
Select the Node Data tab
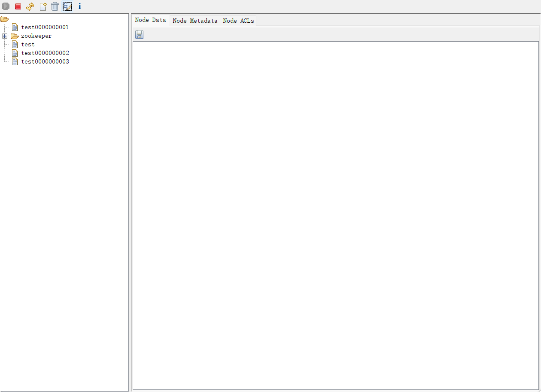(x=150, y=20)
